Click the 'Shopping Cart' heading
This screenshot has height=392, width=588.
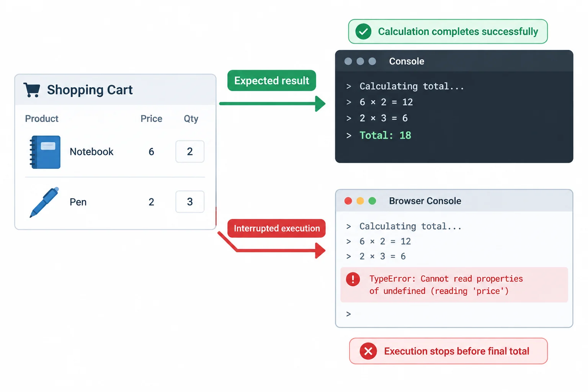coord(90,90)
